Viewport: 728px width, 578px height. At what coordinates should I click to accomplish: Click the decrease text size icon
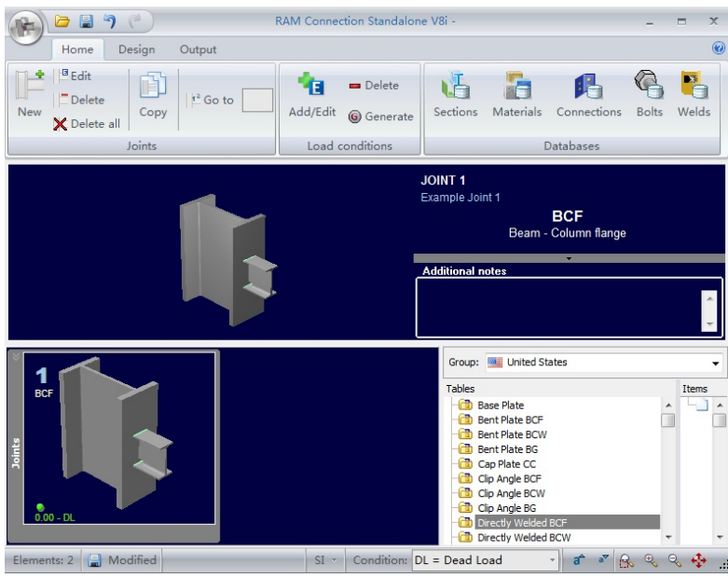[x=603, y=560]
